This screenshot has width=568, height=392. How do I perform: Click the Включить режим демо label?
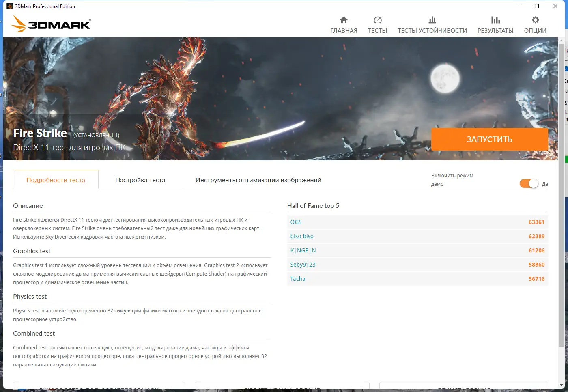pos(452,180)
